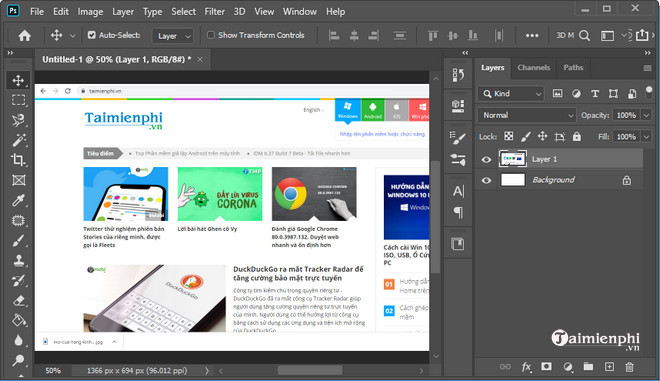Select the Frame tool
The height and width of the screenshot is (381, 660).
coord(18,180)
